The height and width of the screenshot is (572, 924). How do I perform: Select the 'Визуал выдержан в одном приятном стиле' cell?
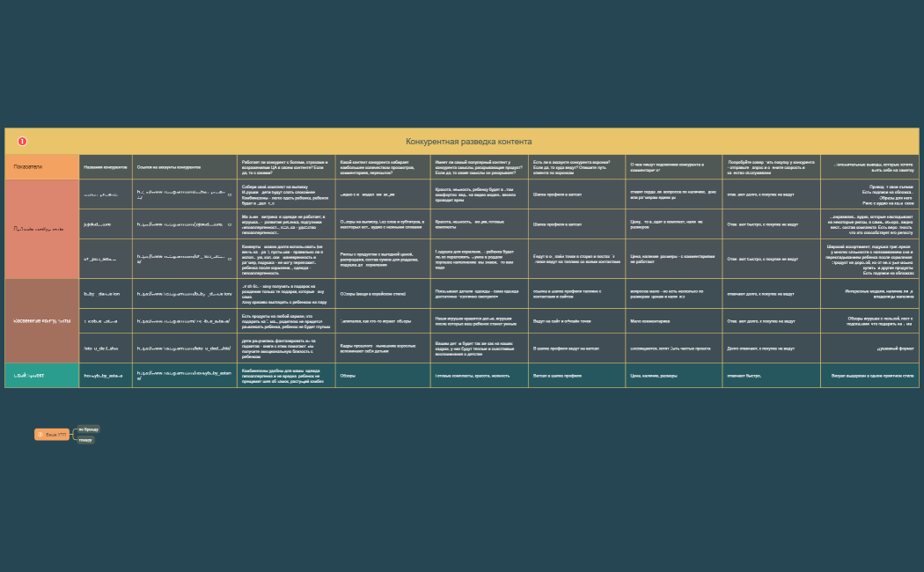[872, 375]
